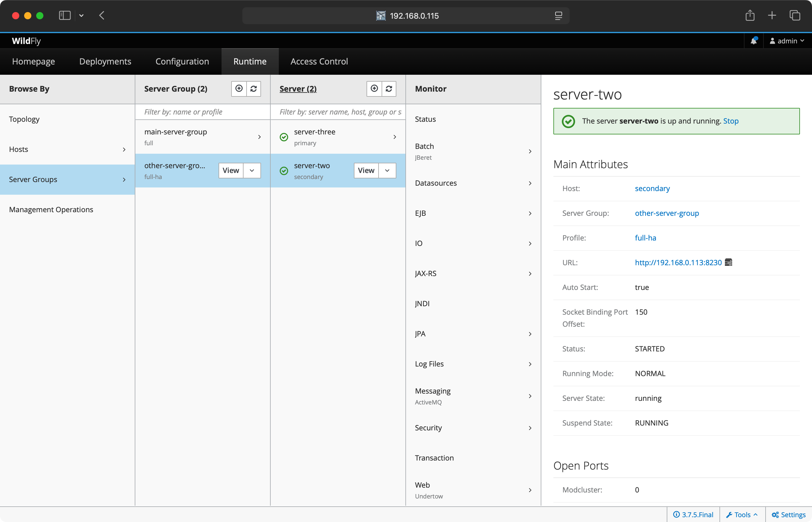812x522 pixels.
Task: Open the Transaction monitor item
Action: [x=473, y=458]
